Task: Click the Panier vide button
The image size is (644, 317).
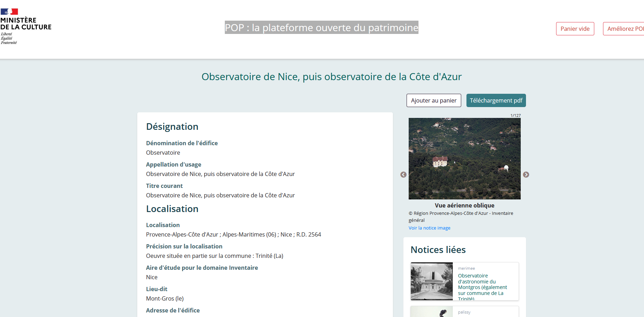Action: pos(575,29)
